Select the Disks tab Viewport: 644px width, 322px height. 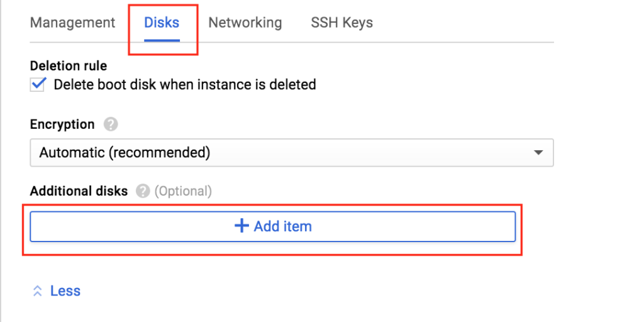pyautogui.click(x=162, y=23)
